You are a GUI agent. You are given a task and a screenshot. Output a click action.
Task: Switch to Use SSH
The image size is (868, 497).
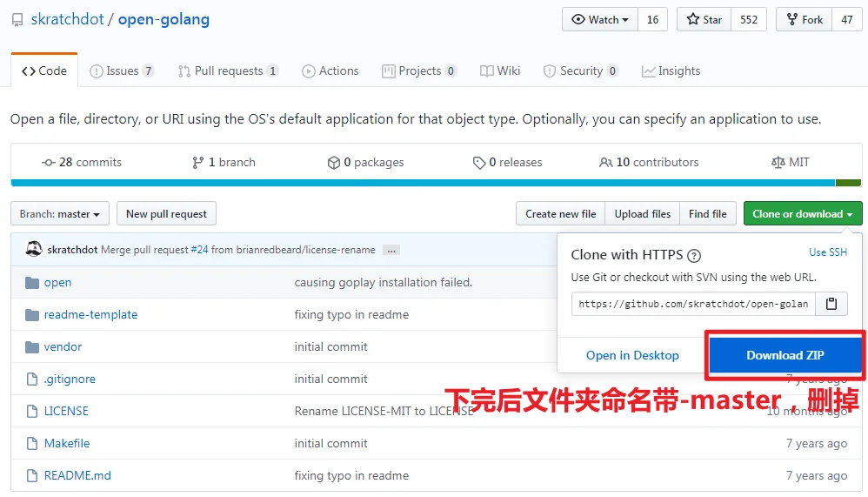(x=828, y=252)
